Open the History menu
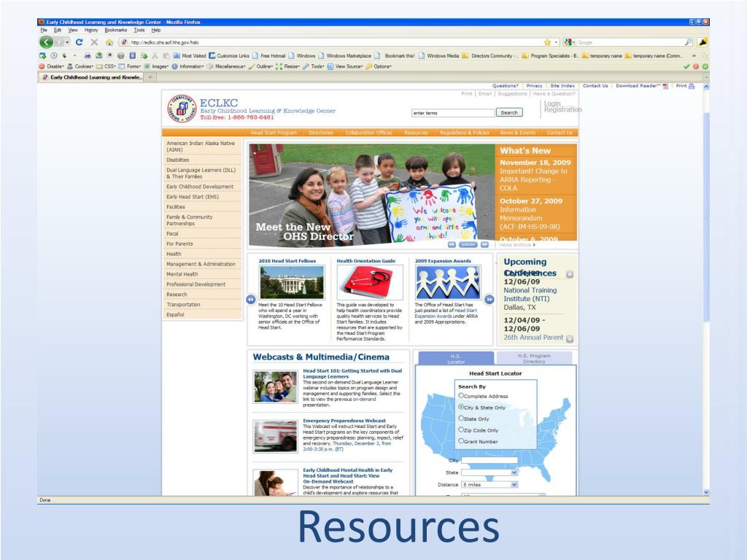Image resolution: width=747 pixels, height=560 pixels. 91,30
